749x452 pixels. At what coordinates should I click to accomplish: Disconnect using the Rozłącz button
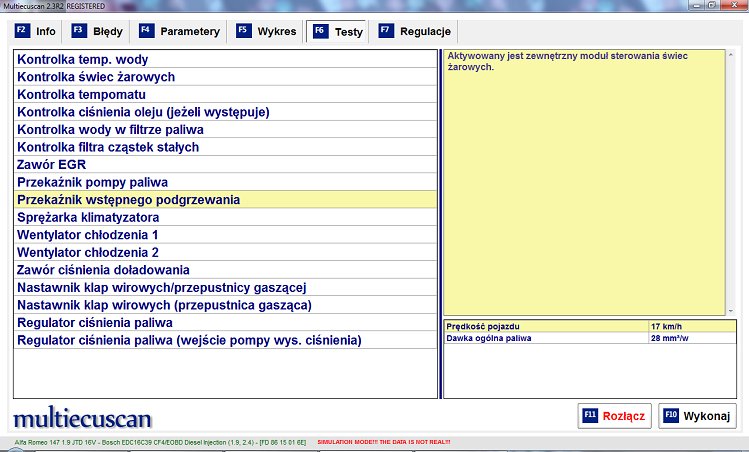(614, 416)
